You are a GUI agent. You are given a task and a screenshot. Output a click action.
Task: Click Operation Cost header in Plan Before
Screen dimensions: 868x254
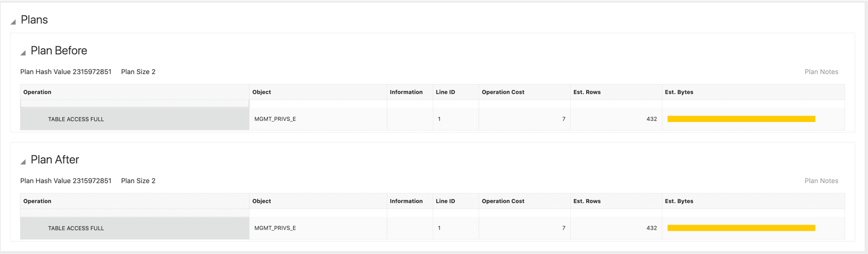click(502, 92)
